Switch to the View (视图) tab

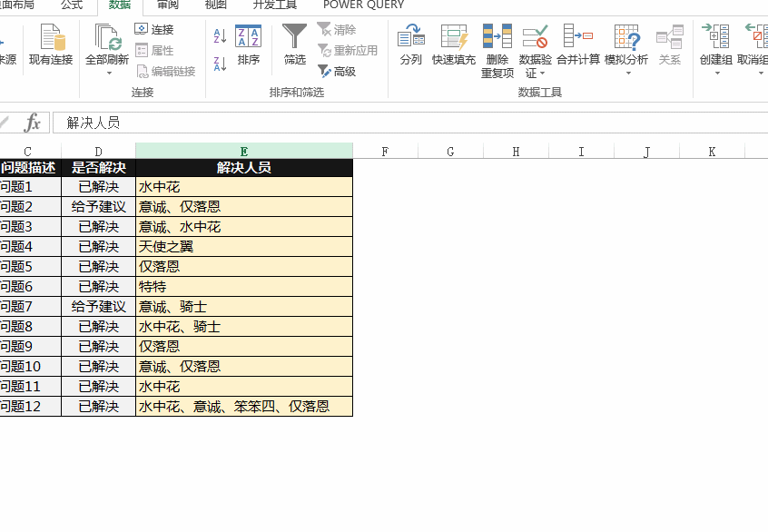[215, 5]
